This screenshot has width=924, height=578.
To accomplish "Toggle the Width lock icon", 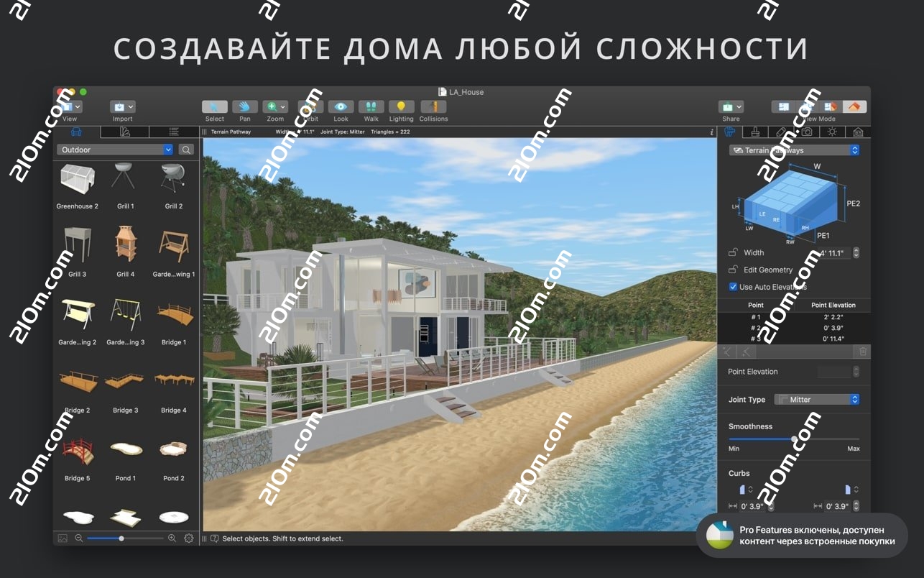I will click(733, 252).
